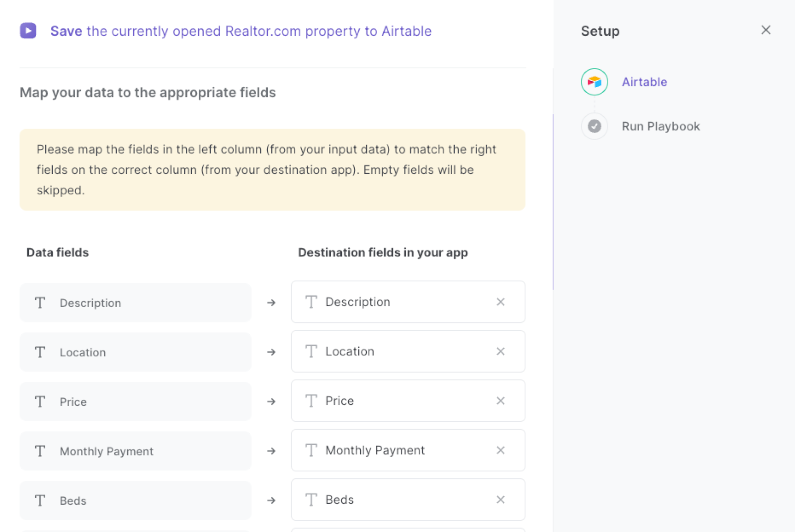Click the text-type icon in the Description destination field

[x=312, y=302]
